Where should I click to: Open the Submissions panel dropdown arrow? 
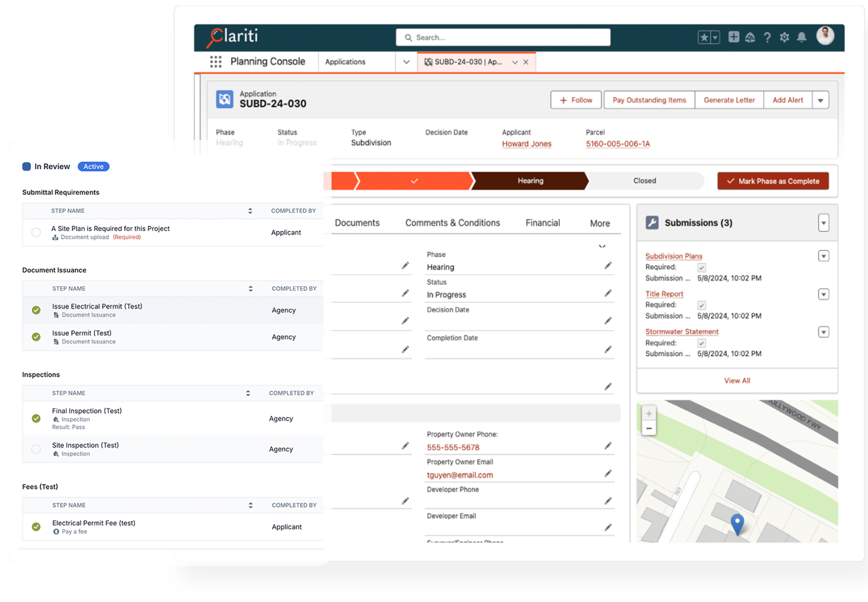pyautogui.click(x=824, y=223)
